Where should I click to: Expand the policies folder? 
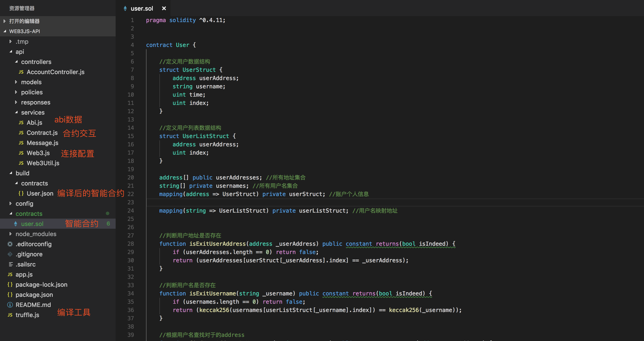coord(16,92)
